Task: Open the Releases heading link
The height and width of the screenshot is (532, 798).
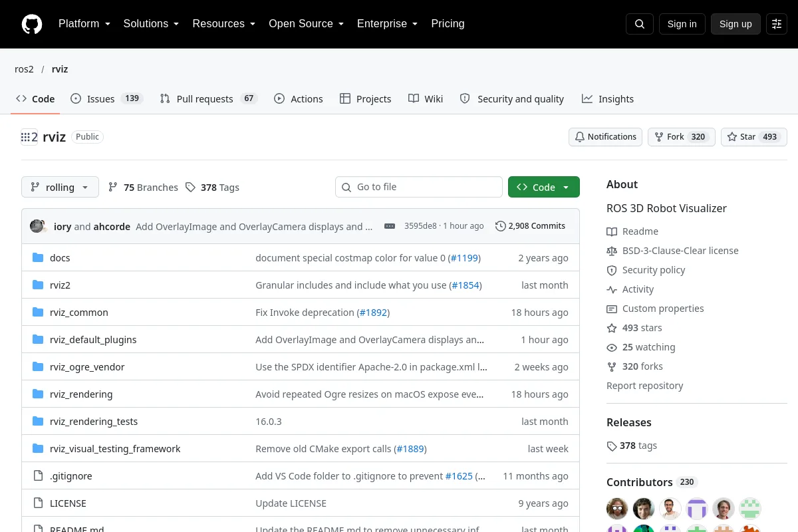Action: click(629, 422)
